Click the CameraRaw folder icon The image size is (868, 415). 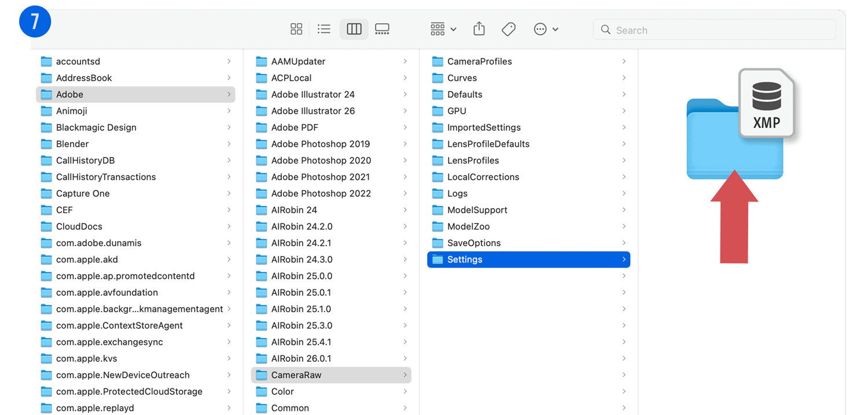point(262,375)
